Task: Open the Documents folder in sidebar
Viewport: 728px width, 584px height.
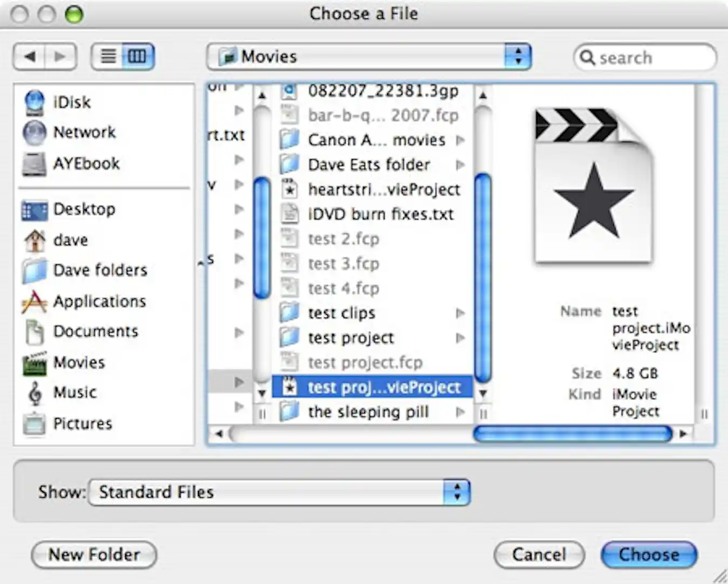Action: pyautogui.click(x=96, y=331)
